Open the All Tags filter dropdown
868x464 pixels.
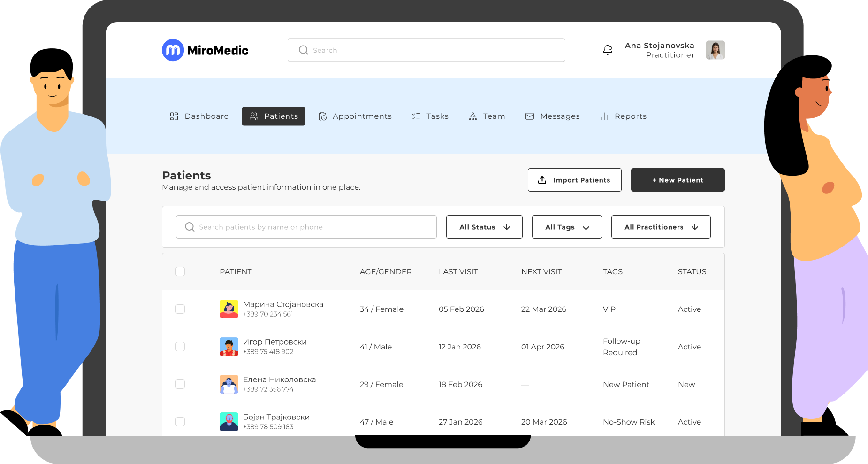tap(567, 227)
